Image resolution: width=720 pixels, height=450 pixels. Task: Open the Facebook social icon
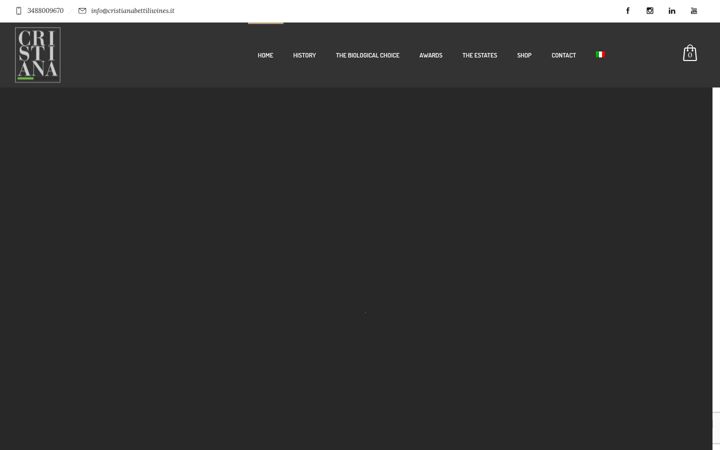[628, 11]
